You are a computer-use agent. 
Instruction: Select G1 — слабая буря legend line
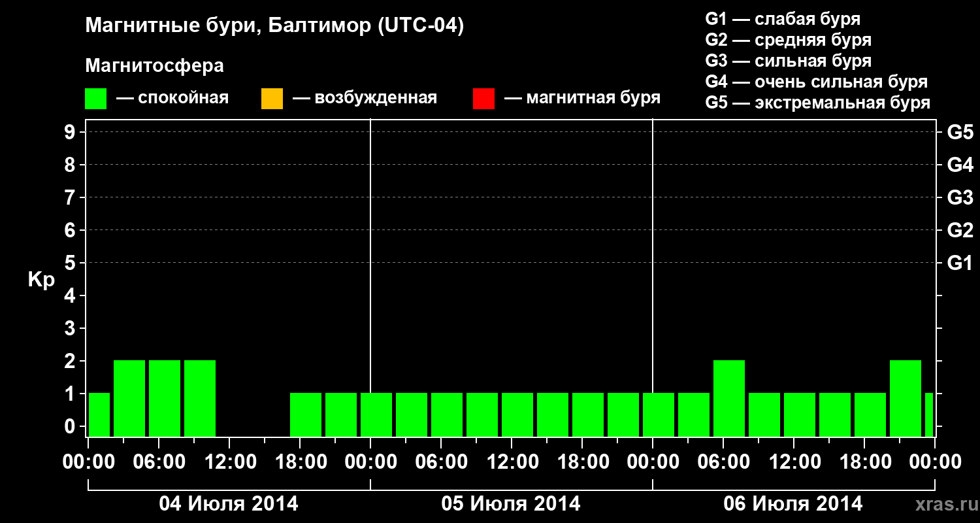tap(783, 19)
